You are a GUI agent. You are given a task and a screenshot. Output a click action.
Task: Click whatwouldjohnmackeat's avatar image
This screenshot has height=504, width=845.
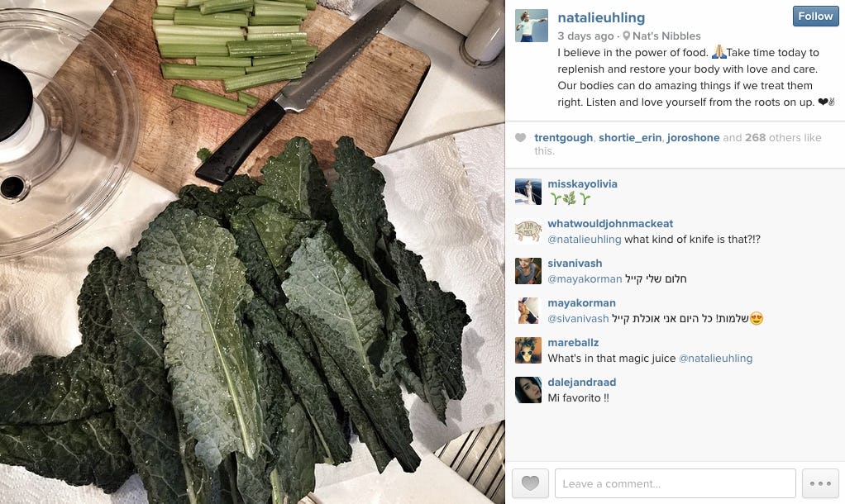coord(528,231)
